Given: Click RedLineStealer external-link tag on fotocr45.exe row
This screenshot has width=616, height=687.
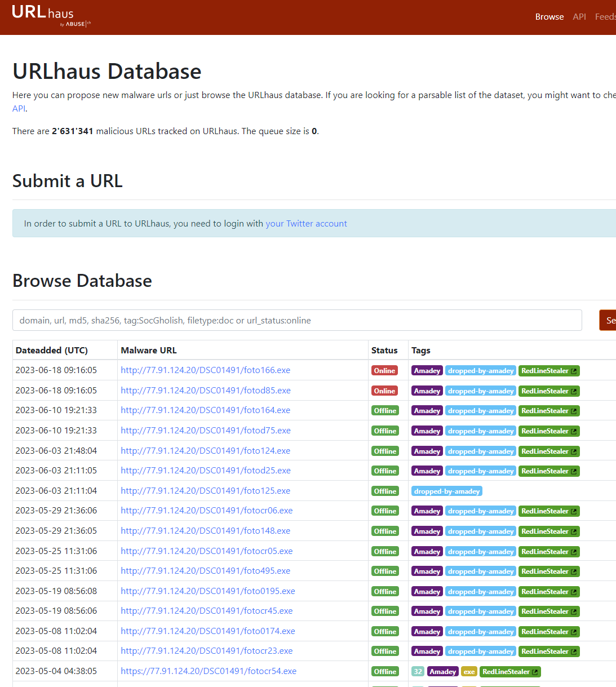Looking at the screenshot, I should pyautogui.click(x=549, y=611).
